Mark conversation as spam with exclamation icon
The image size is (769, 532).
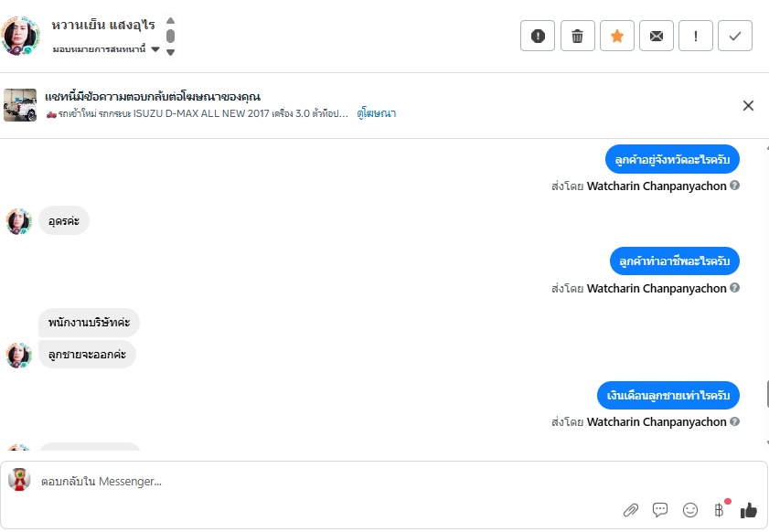click(538, 36)
